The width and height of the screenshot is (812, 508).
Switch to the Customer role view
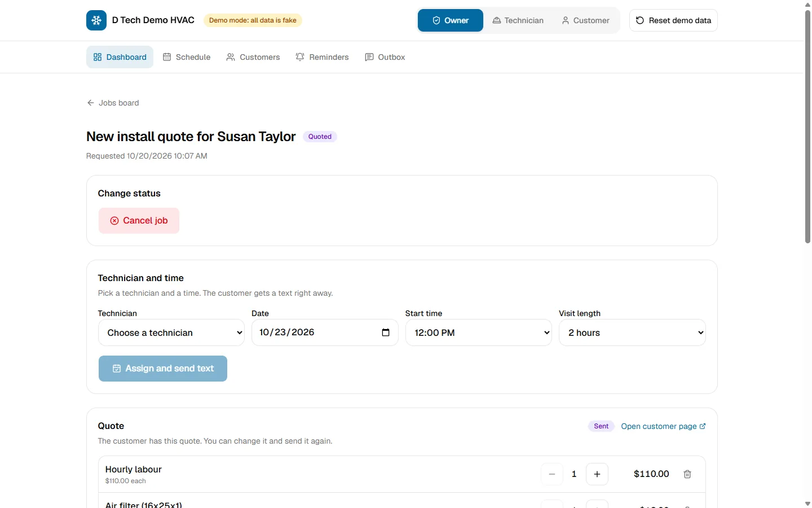pos(585,20)
